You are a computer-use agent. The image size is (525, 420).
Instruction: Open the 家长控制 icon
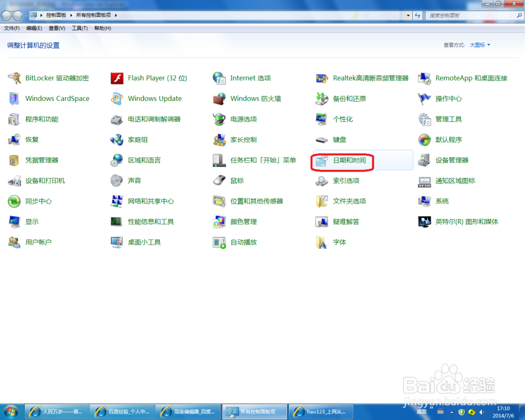219,140
